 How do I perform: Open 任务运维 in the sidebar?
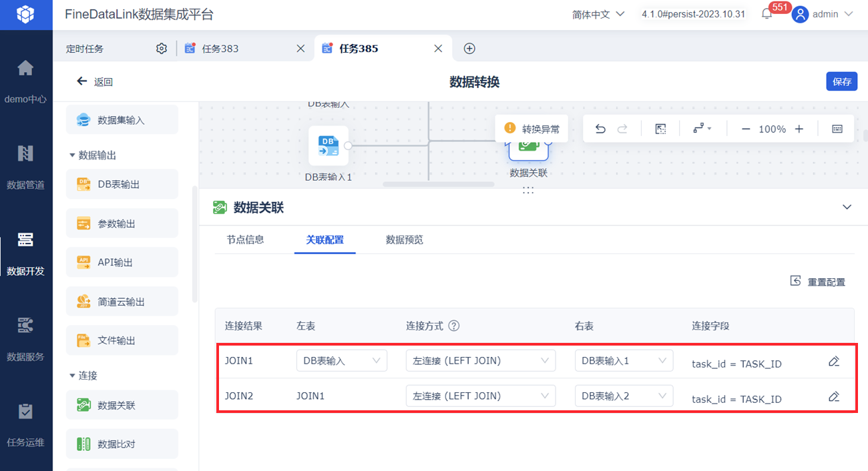pyautogui.click(x=25, y=425)
